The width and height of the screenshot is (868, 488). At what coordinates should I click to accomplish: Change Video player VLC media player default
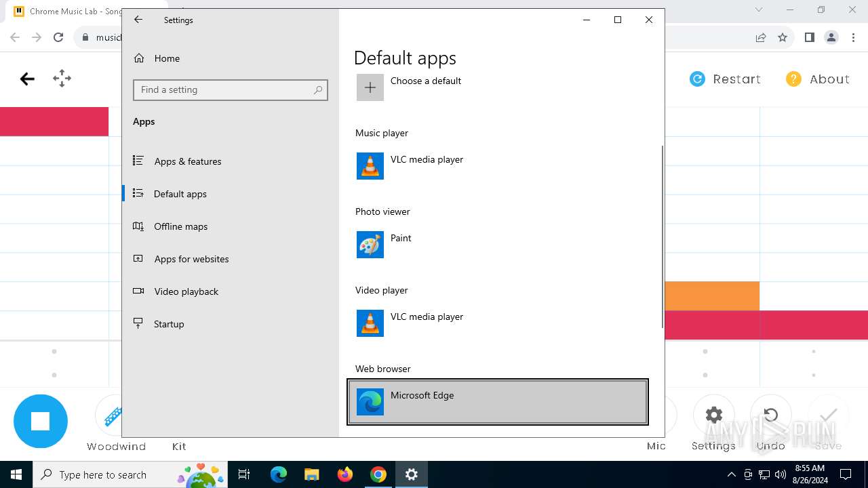(498, 323)
